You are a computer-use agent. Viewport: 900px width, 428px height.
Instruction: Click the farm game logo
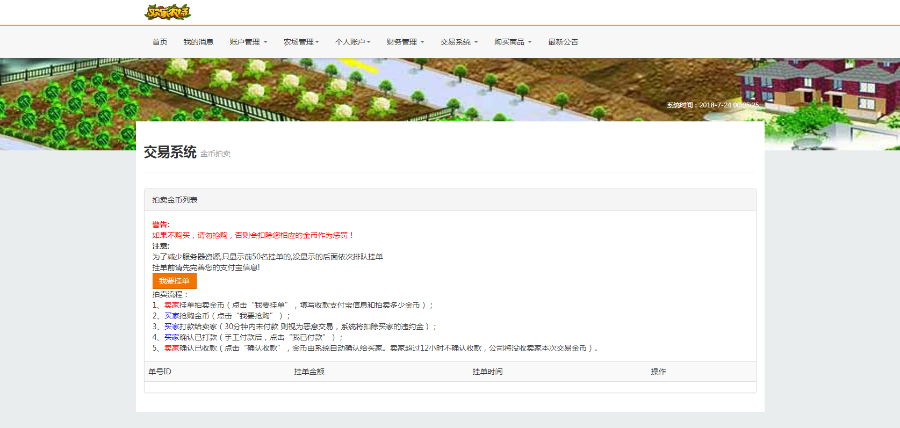[168, 11]
